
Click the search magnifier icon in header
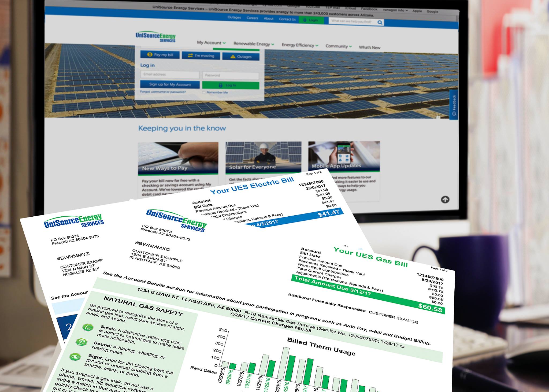(380, 23)
